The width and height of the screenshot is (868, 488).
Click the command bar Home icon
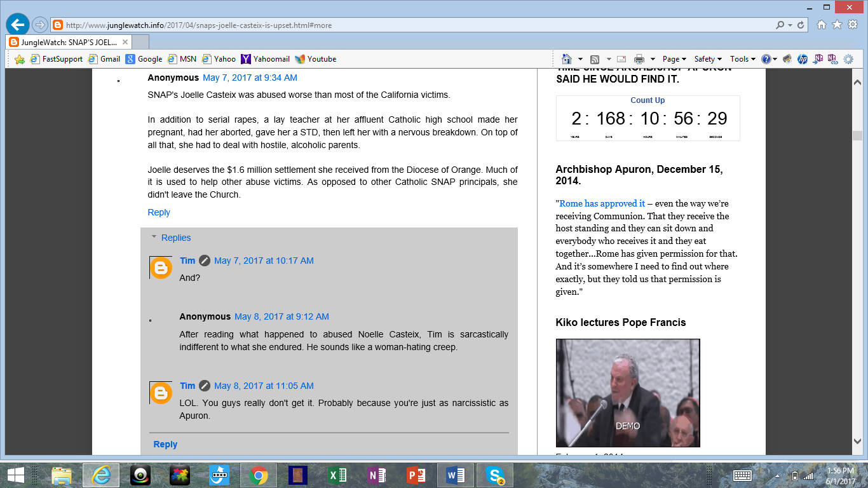(x=567, y=58)
